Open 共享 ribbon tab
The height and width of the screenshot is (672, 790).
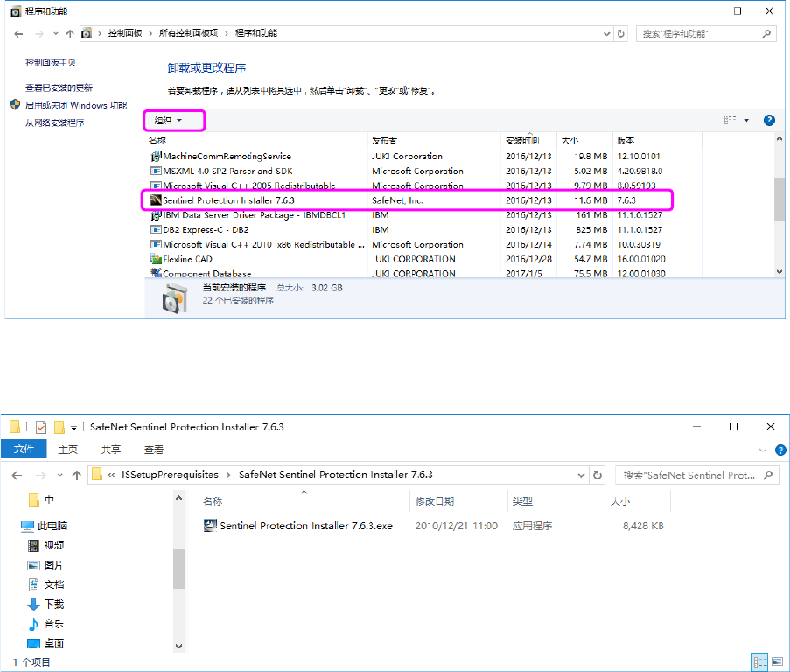point(111,450)
